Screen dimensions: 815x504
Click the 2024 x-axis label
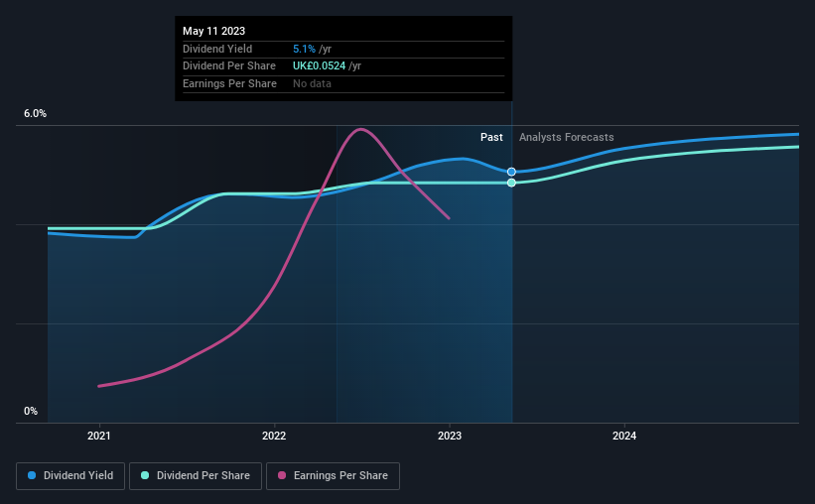point(624,436)
